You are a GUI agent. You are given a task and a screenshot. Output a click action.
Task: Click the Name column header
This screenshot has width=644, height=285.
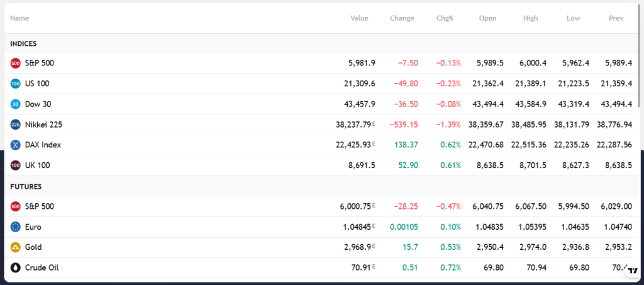point(19,18)
